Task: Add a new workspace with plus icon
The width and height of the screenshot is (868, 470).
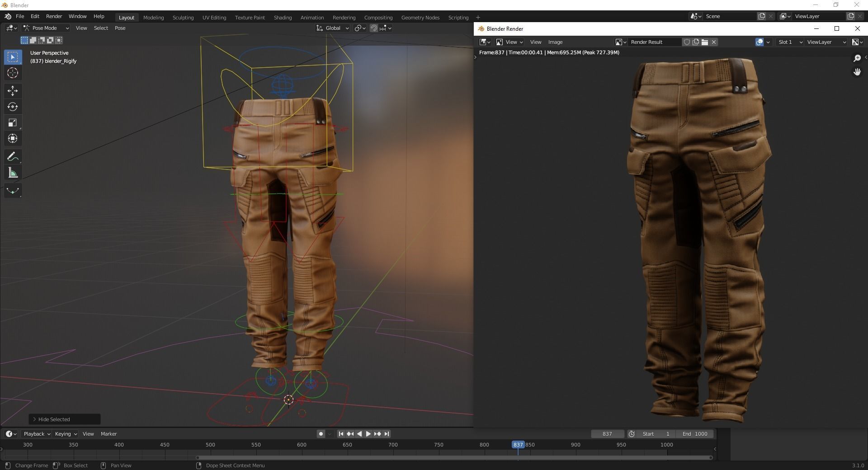Action: (478, 18)
